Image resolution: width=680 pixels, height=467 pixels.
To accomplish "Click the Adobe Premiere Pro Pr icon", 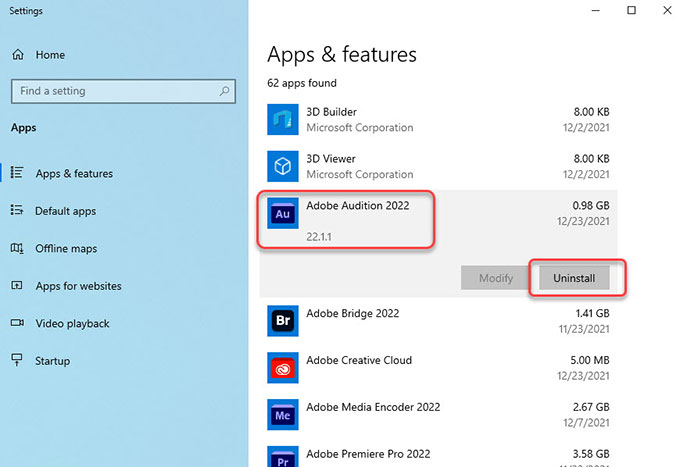I will [x=283, y=457].
